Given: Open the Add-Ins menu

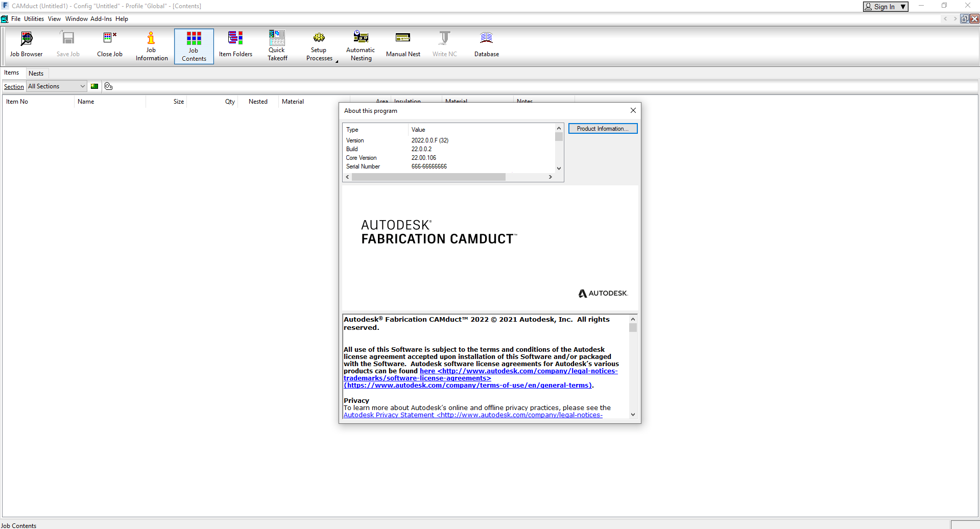Looking at the screenshot, I should [101, 19].
